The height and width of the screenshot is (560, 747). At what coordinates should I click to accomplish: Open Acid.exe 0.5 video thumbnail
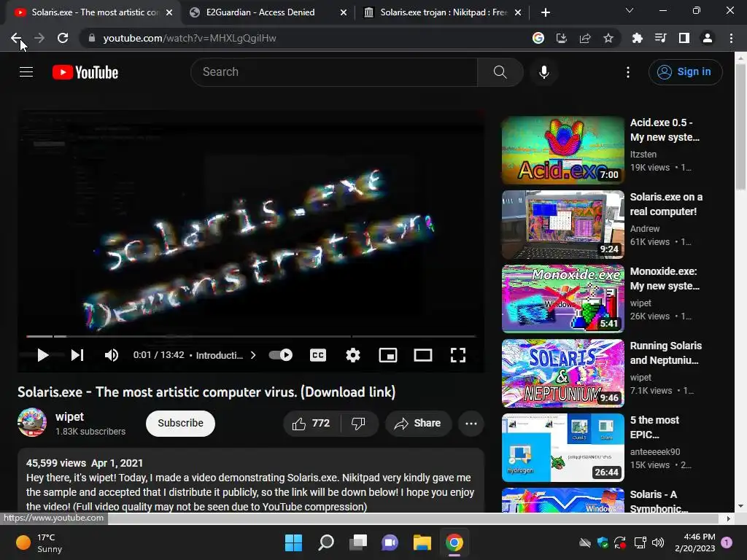pyautogui.click(x=562, y=150)
